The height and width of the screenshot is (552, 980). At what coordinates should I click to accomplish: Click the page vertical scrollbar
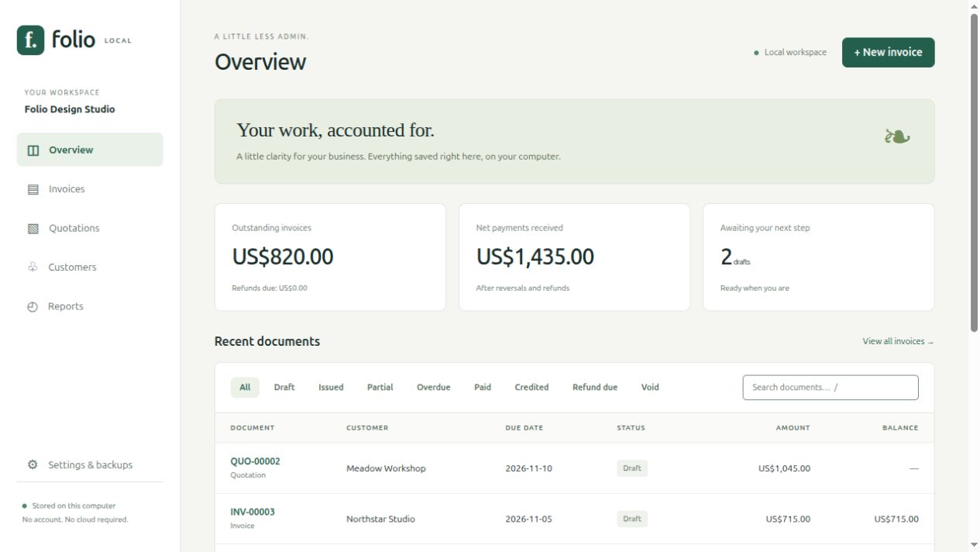tap(975, 173)
